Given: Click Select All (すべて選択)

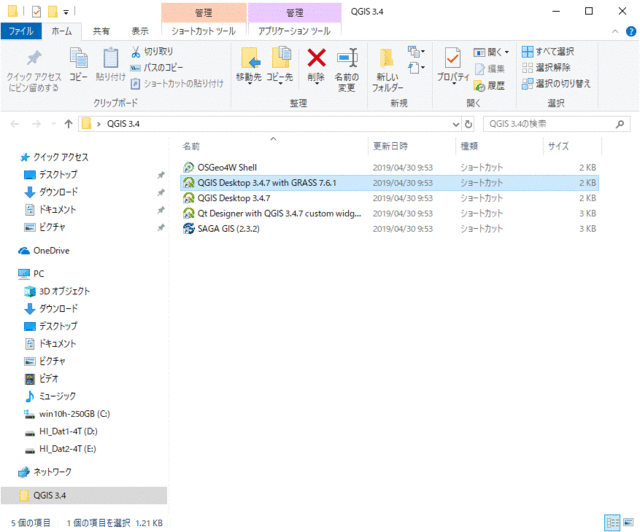Looking at the screenshot, I should 548,52.
